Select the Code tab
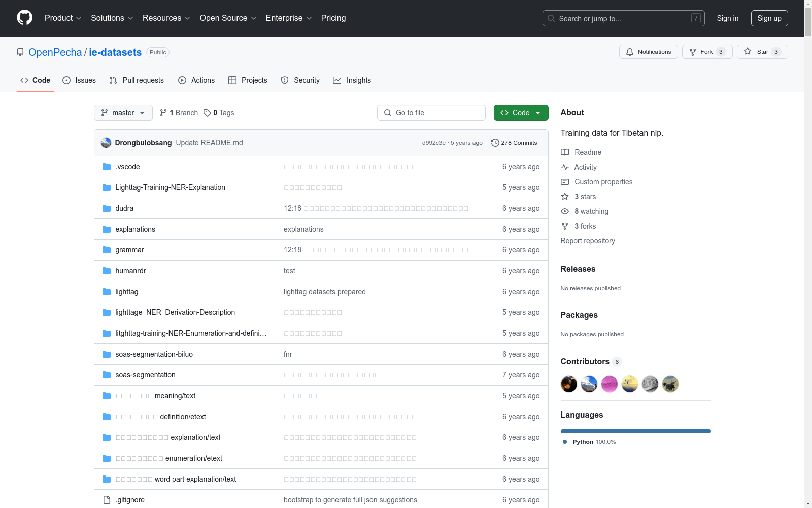The image size is (812, 508). (36, 80)
